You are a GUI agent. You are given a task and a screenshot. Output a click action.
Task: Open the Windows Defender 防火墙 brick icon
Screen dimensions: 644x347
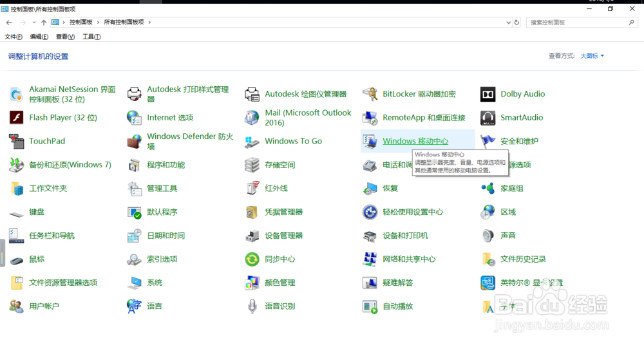[x=135, y=141]
